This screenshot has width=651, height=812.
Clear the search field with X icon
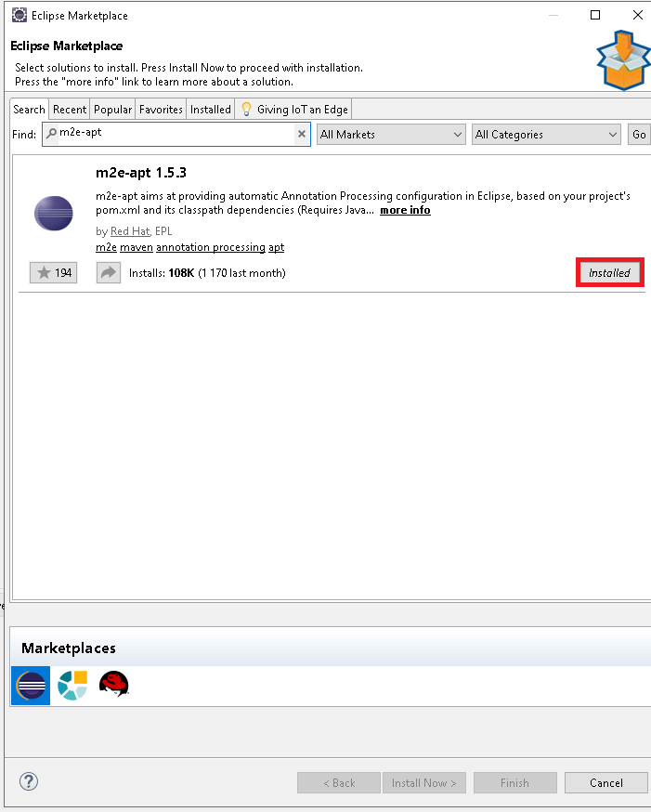301,135
